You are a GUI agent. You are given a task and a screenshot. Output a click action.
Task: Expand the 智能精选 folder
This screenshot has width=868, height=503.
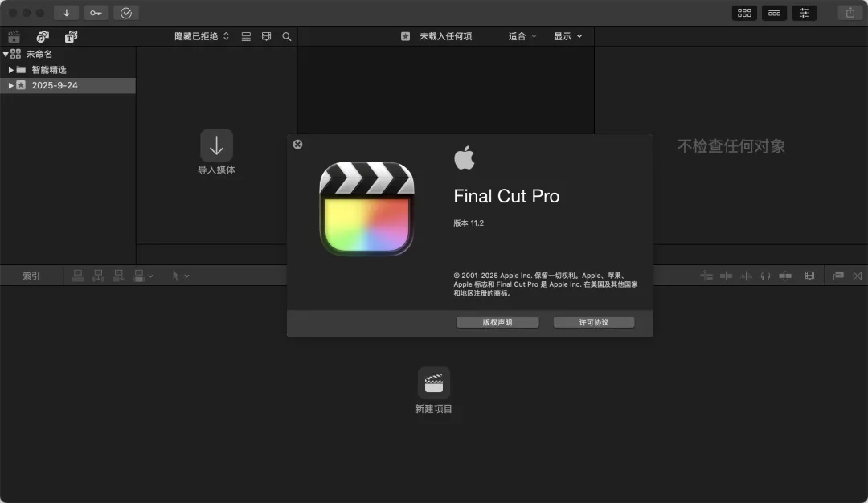(x=11, y=70)
